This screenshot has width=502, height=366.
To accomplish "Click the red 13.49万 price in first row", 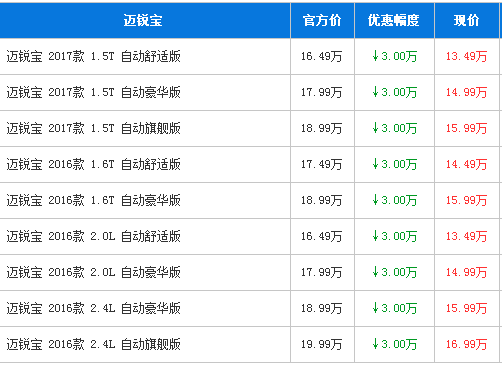I will [466, 56].
